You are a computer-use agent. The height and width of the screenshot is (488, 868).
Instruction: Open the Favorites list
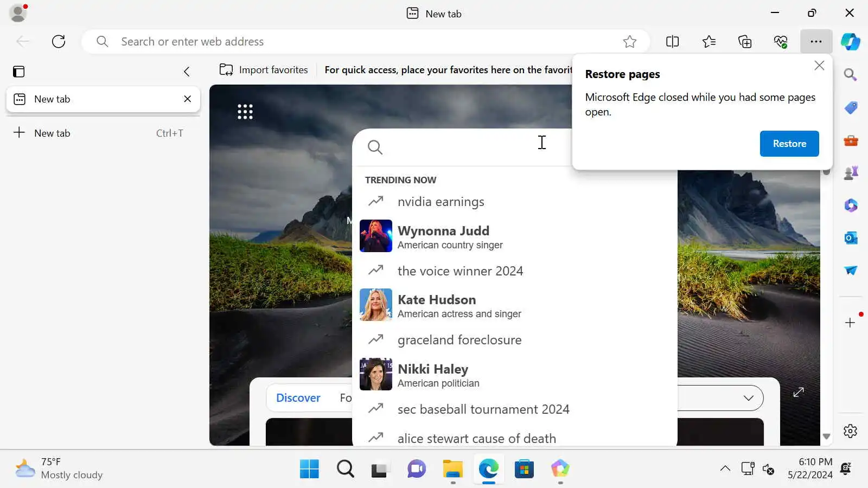pyautogui.click(x=709, y=41)
